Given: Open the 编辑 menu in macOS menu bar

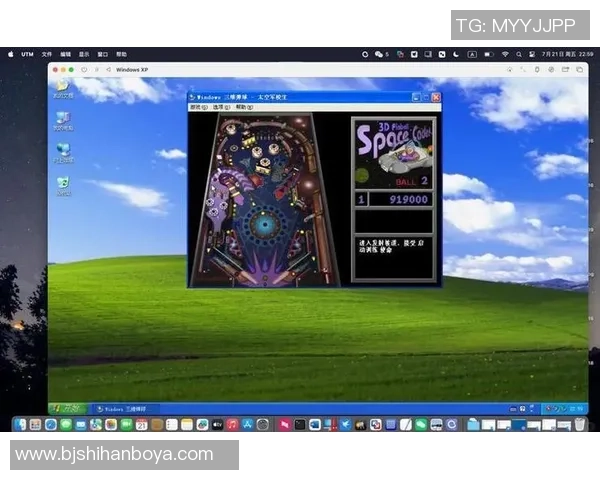Looking at the screenshot, I should pos(65,54).
